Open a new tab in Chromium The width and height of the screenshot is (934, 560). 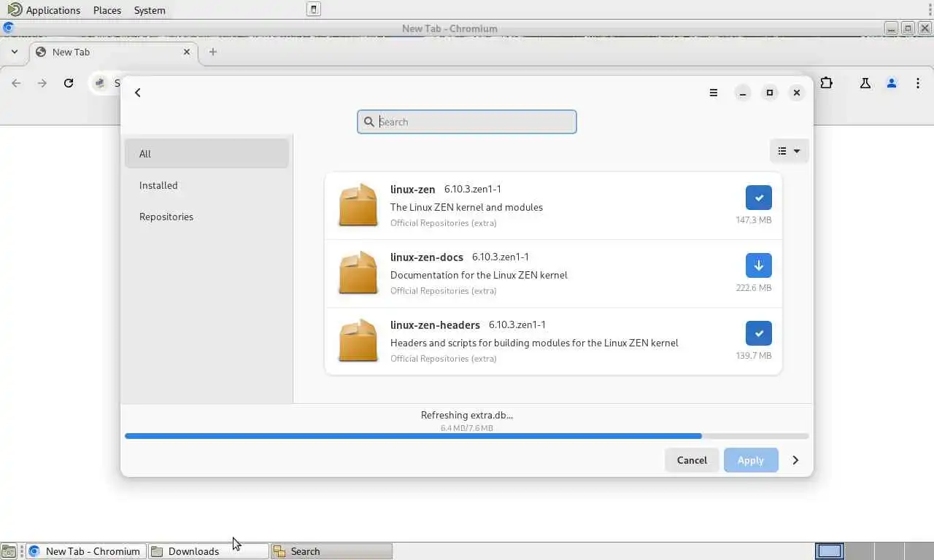point(213,52)
